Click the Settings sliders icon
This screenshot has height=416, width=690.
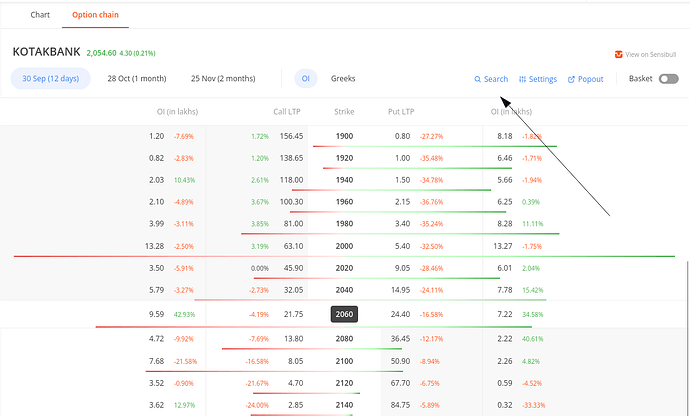click(522, 79)
